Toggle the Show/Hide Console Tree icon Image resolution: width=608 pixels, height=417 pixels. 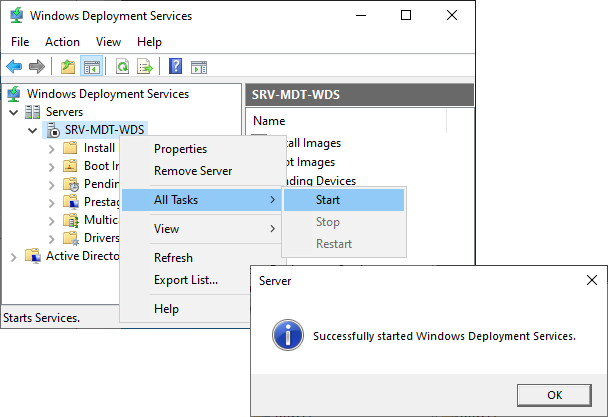pos(92,66)
